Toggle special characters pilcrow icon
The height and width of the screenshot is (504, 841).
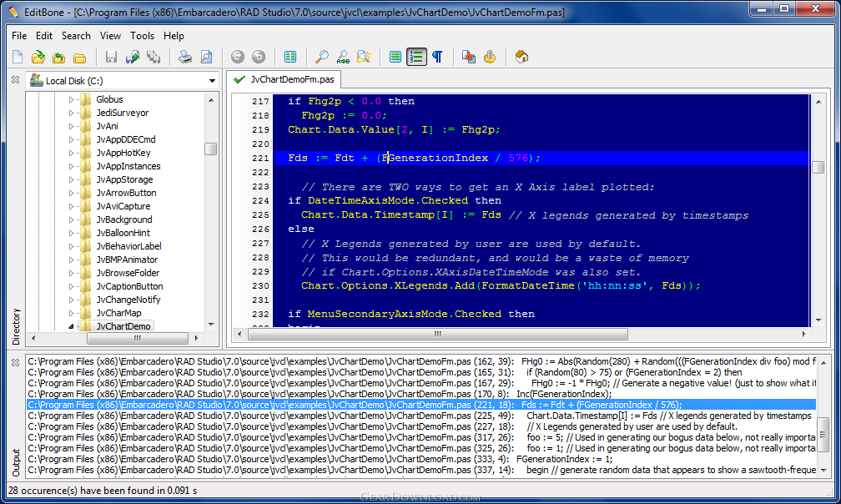pyautogui.click(x=438, y=57)
